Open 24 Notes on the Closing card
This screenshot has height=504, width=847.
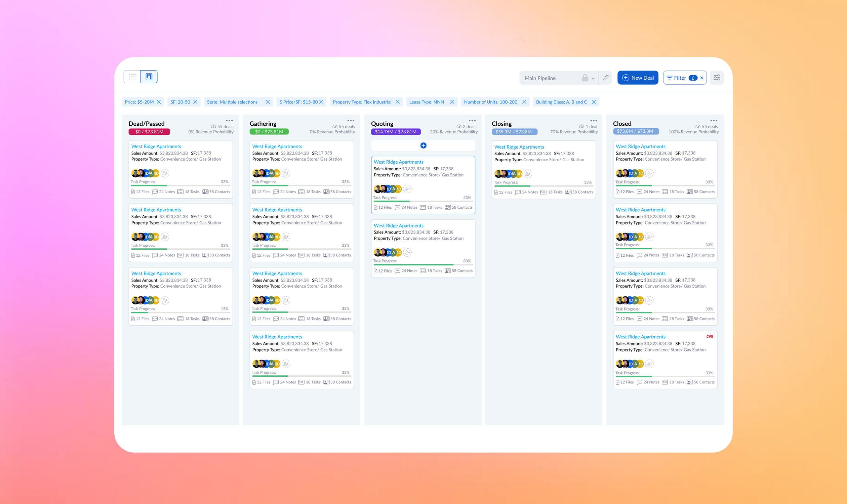tap(527, 192)
